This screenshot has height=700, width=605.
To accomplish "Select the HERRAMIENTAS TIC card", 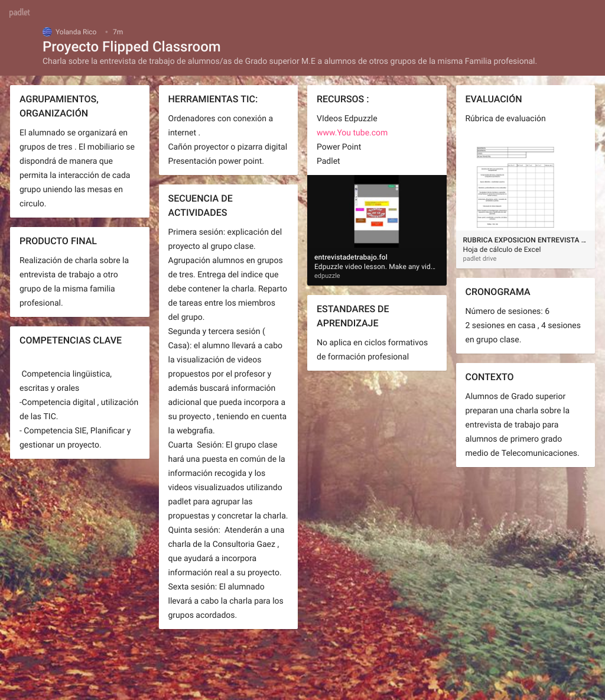I will pyautogui.click(x=228, y=129).
